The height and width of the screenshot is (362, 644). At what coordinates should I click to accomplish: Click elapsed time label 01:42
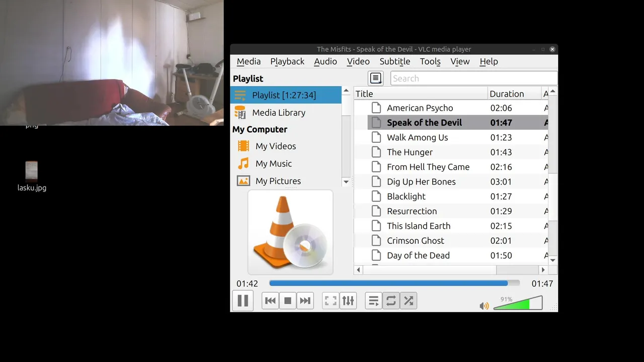point(247,284)
